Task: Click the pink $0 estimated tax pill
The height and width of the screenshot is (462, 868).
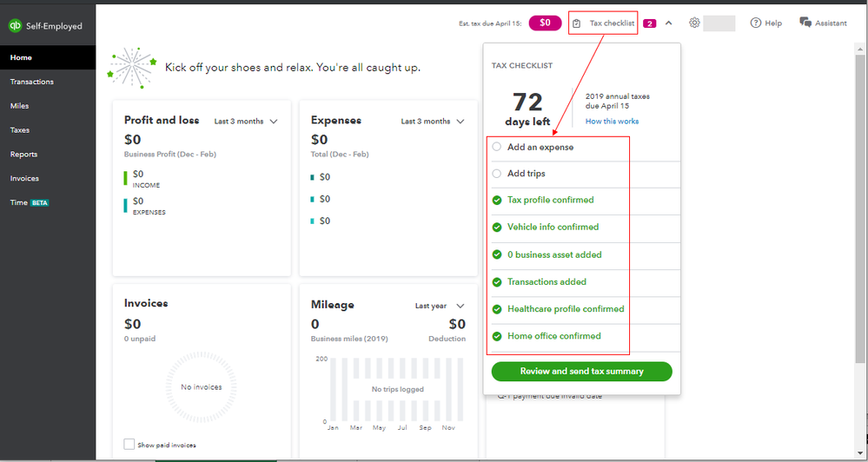Action: (545, 23)
